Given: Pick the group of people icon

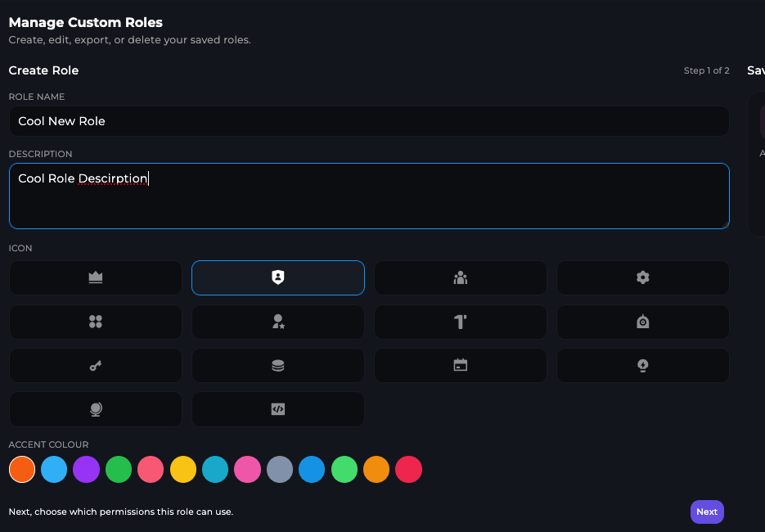Looking at the screenshot, I should click(460, 277).
